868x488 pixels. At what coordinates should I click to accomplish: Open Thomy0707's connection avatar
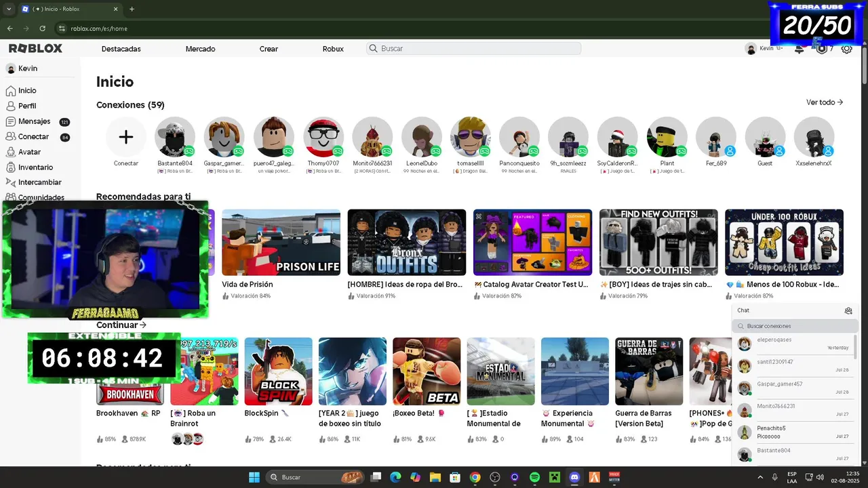point(323,137)
